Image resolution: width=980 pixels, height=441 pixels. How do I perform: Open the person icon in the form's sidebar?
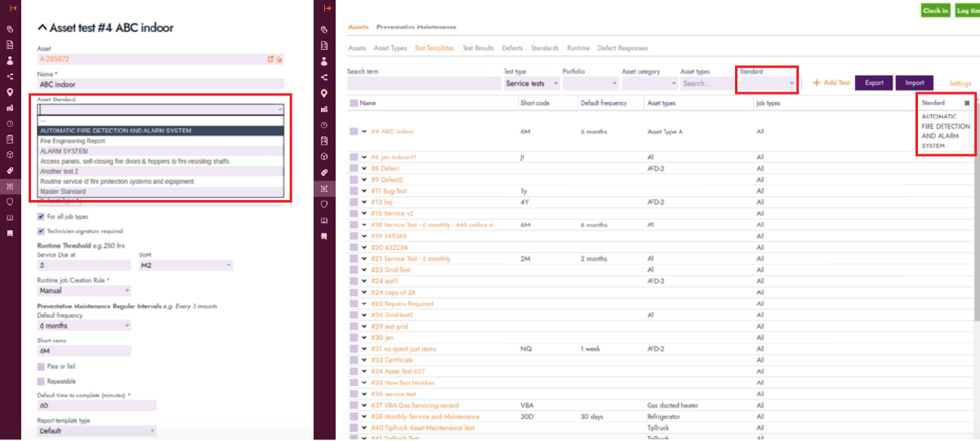(11, 60)
